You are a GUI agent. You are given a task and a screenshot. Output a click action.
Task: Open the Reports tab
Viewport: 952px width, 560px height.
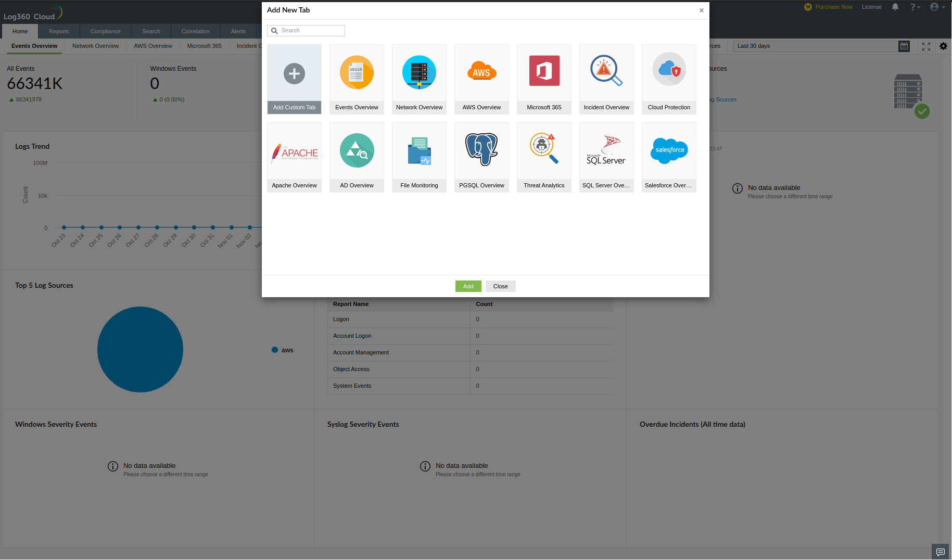pos(59,31)
